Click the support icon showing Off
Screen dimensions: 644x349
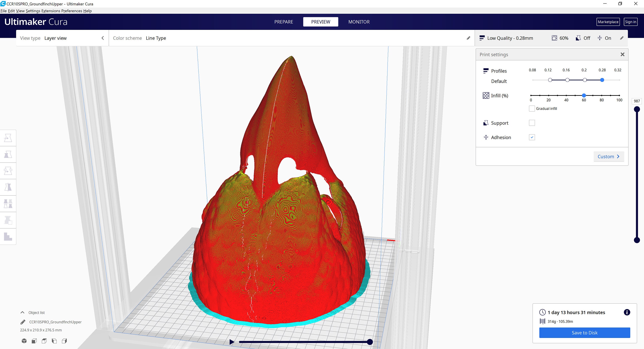578,38
